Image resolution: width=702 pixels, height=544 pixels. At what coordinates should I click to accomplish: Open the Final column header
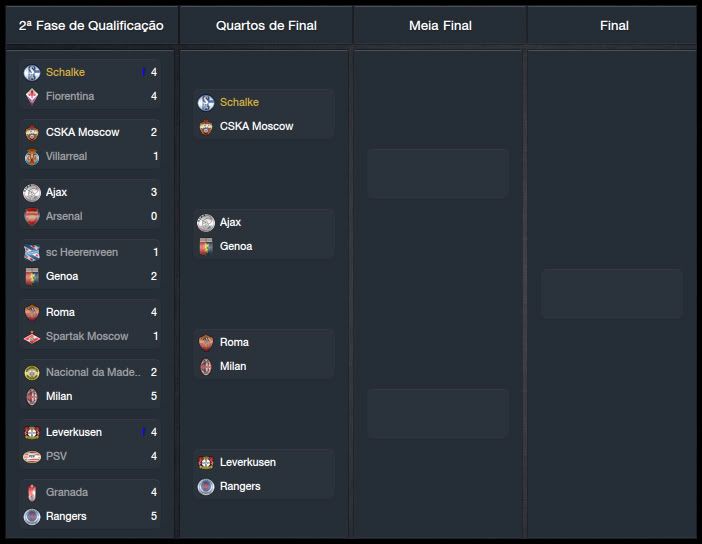coord(614,25)
